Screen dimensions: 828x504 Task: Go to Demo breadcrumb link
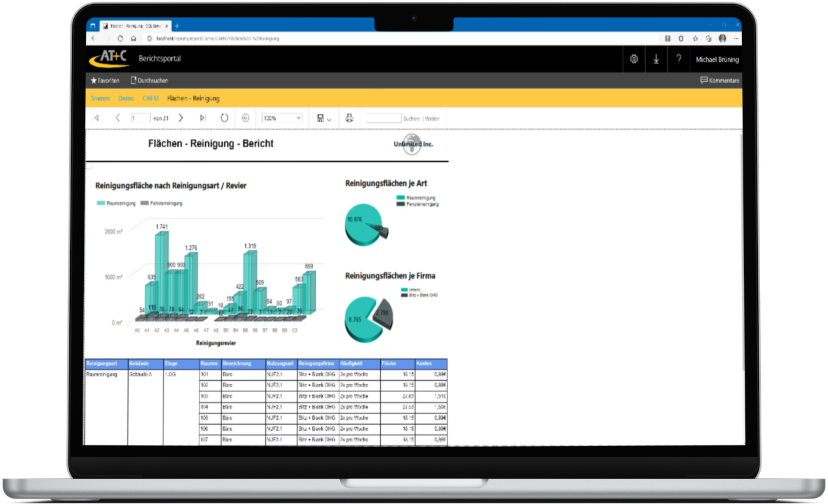click(125, 99)
